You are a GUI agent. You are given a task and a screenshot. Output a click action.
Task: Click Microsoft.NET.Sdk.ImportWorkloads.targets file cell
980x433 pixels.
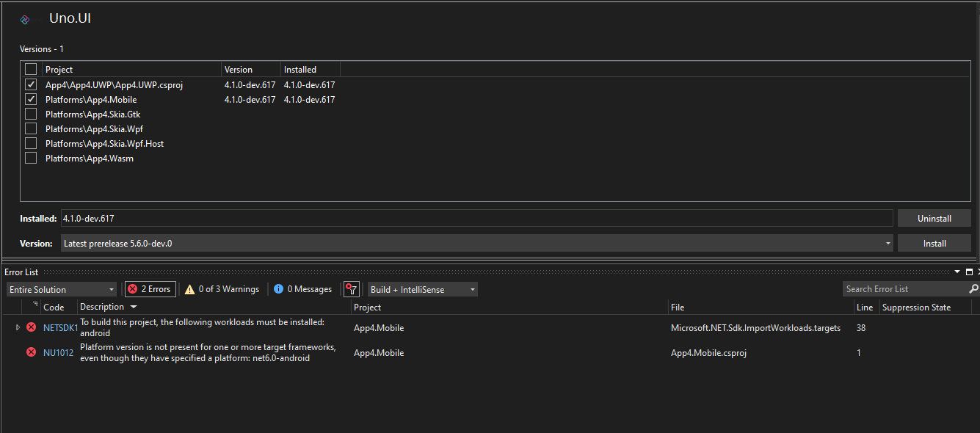[x=755, y=328]
